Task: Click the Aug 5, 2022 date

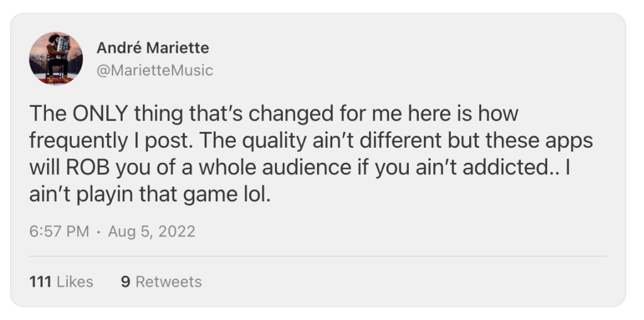Action: pyautogui.click(x=152, y=231)
